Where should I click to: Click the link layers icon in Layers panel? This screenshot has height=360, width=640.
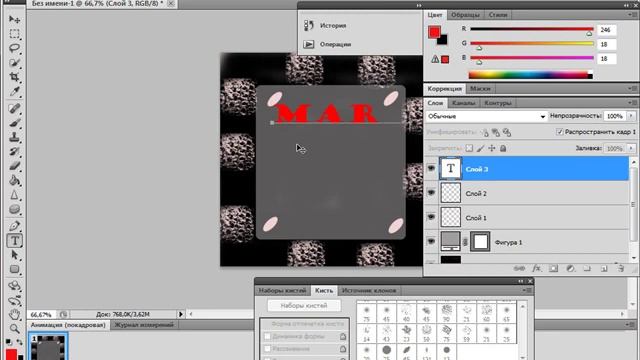[519, 268]
